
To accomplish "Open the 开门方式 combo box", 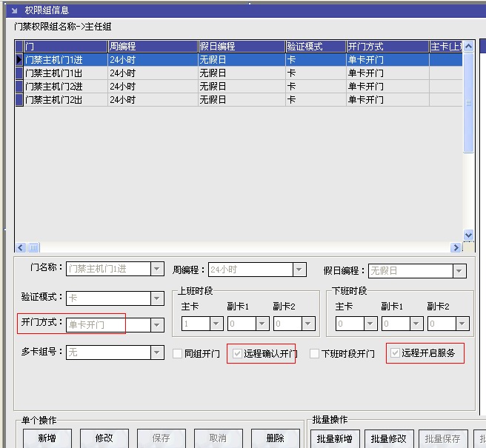I will click(157, 324).
